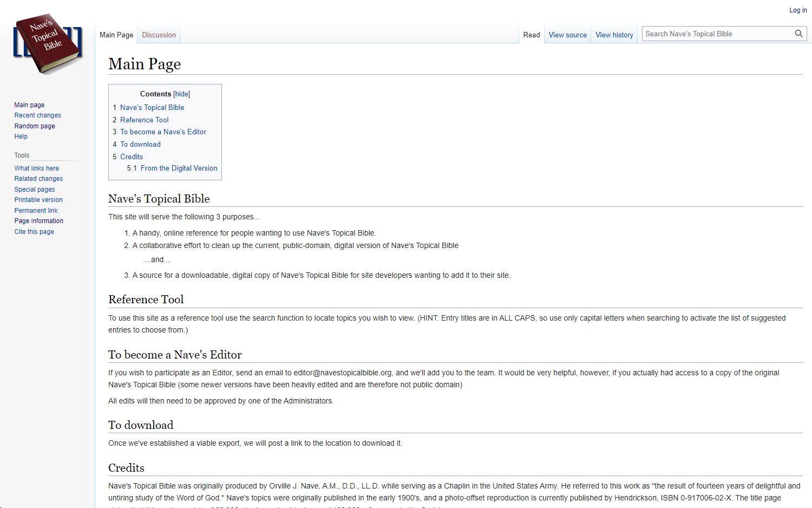Select the Read tab
This screenshot has height=508, width=812.
click(x=531, y=35)
